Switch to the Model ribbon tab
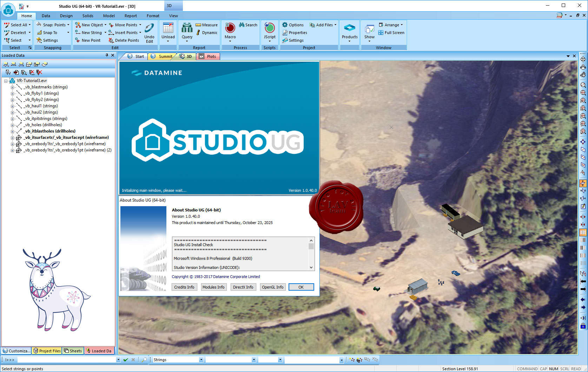 109,16
